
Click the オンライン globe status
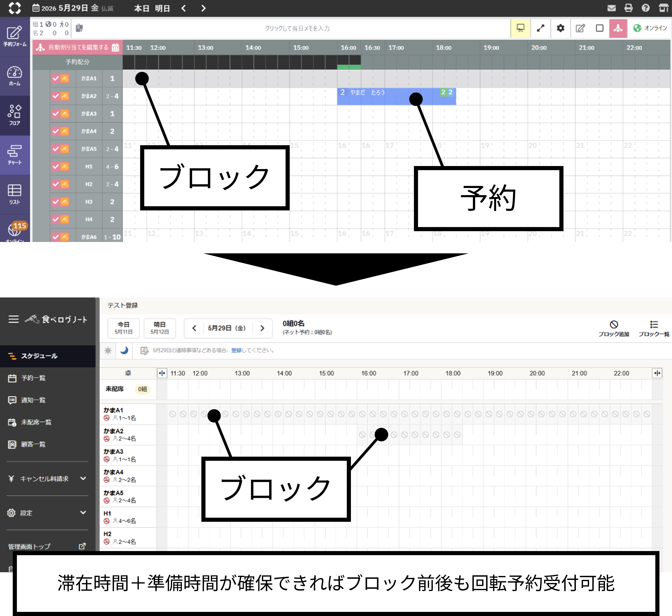pos(650,28)
